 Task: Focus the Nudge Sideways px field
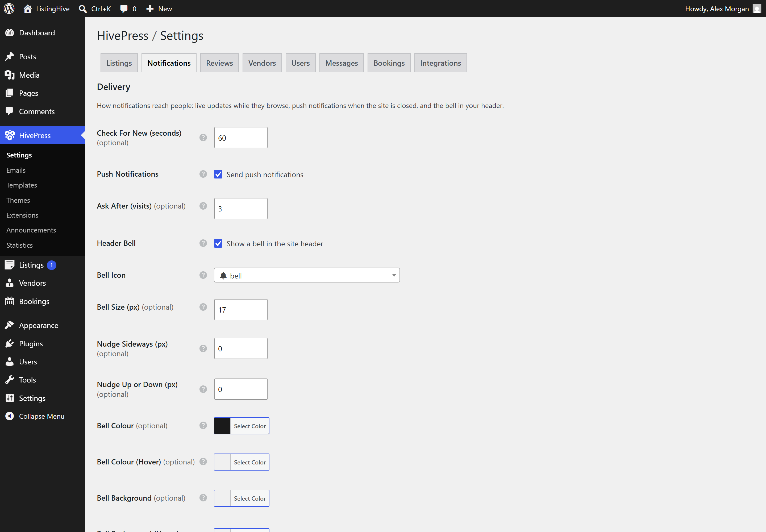click(x=241, y=349)
